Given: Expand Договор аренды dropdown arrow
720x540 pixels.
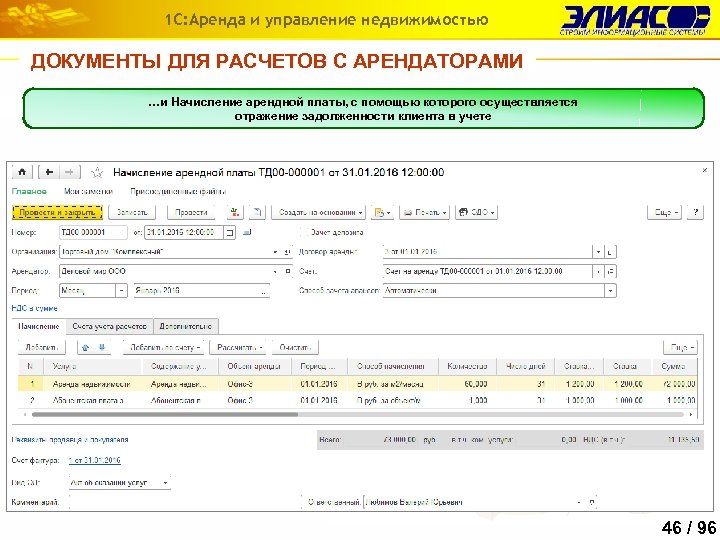Looking at the screenshot, I should [598, 252].
